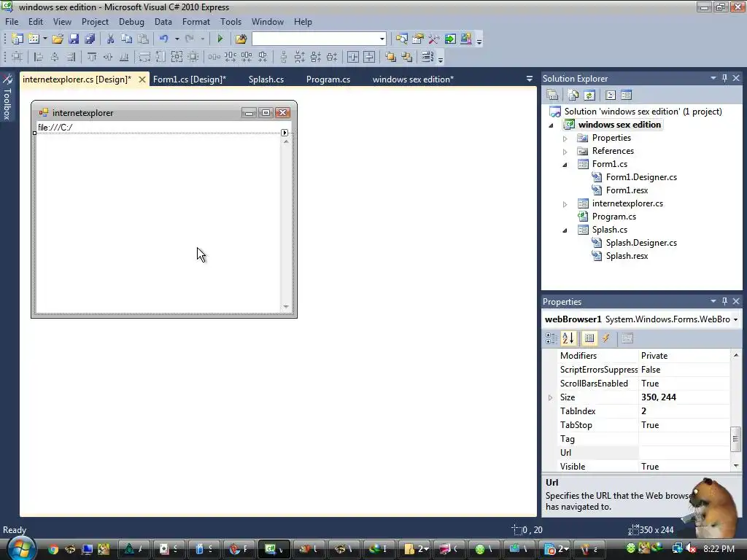Start debugging with the green play icon
This screenshot has height=560, width=747.
click(220, 39)
